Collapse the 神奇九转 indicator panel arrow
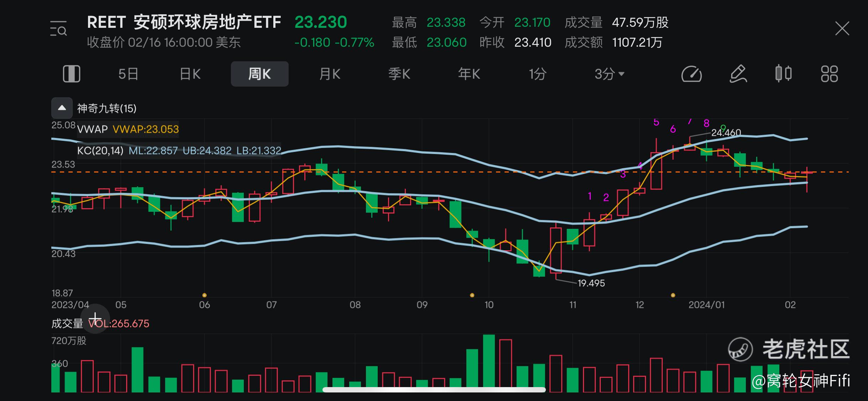The height and width of the screenshot is (401, 868). click(x=62, y=108)
